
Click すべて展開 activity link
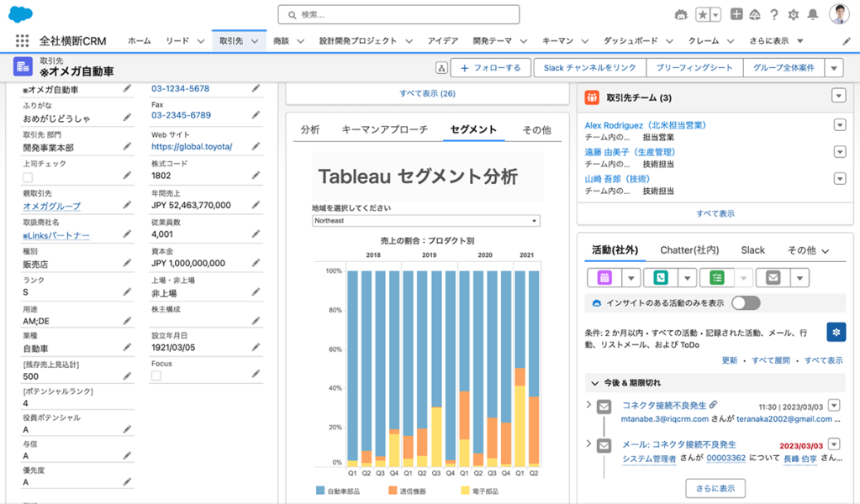(771, 360)
